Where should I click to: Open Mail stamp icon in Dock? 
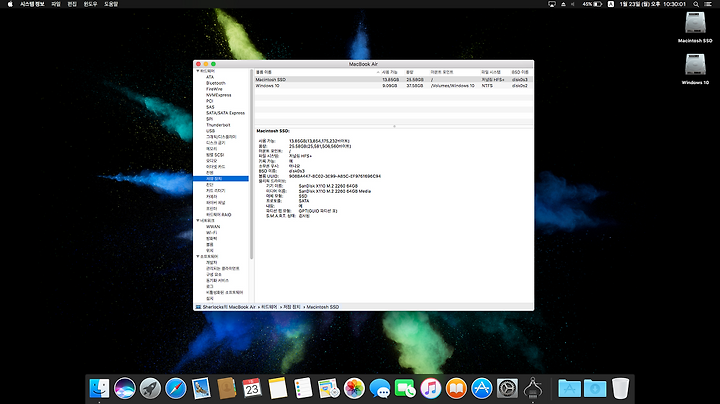201,388
